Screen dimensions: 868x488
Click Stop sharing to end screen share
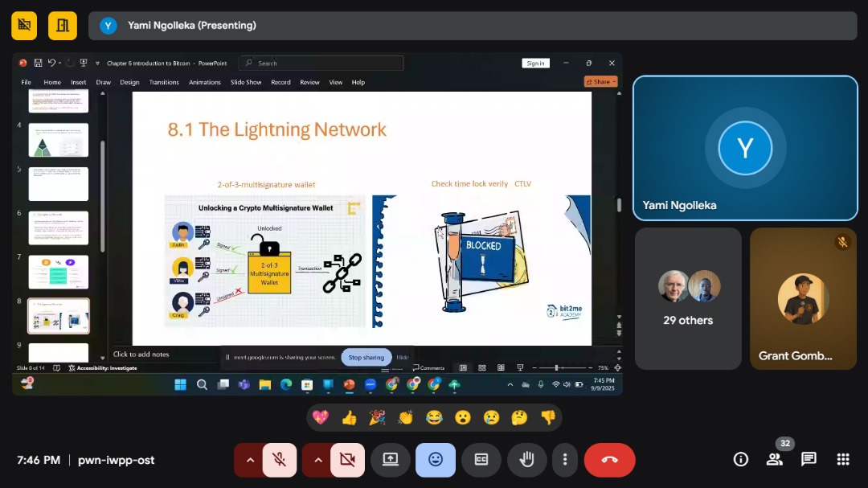coord(366,356)
